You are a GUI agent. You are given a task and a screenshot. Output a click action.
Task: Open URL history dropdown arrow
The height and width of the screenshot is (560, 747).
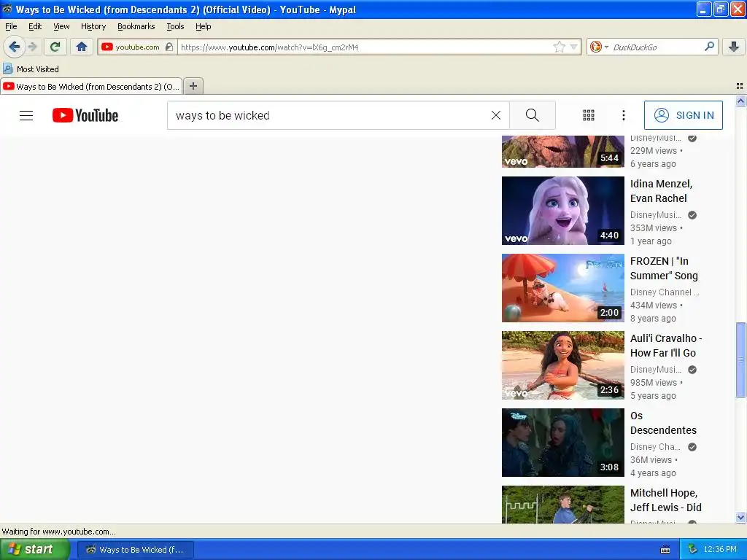pos(574,47)
